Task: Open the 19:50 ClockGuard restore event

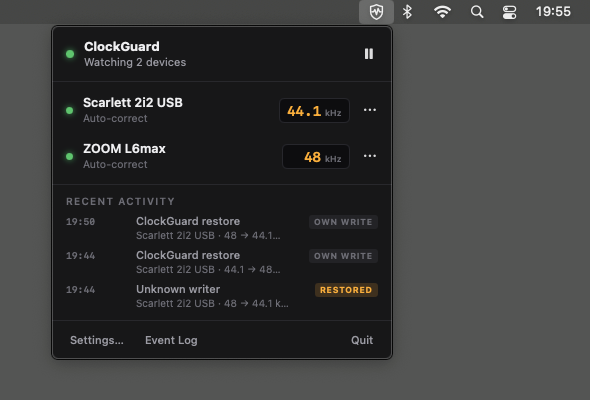Action: pyautogui.click(x=222, y=228)
